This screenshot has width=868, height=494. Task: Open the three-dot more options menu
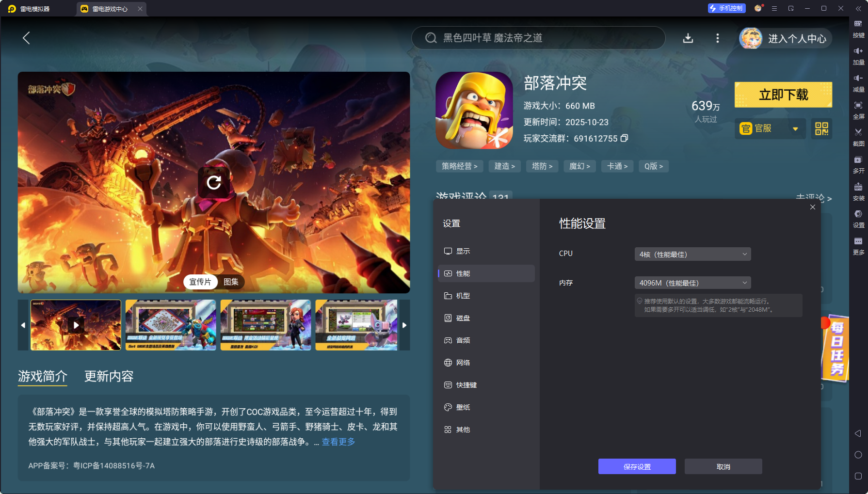point(718,38)
